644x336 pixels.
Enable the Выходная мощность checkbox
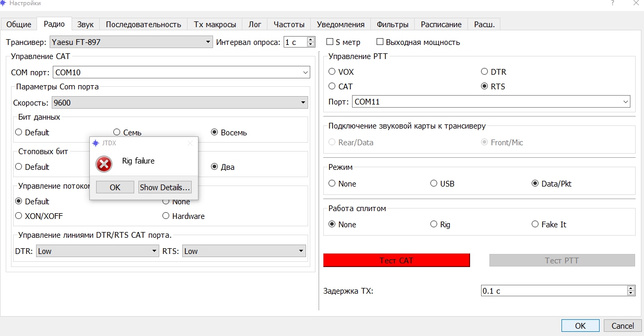click(380, 42)
